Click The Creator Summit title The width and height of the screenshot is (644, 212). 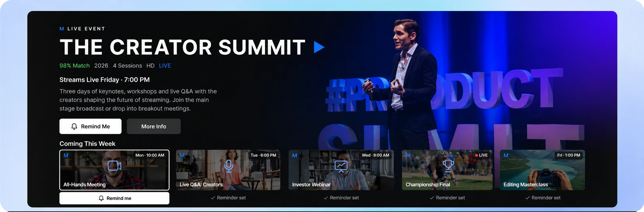[183, 47]
